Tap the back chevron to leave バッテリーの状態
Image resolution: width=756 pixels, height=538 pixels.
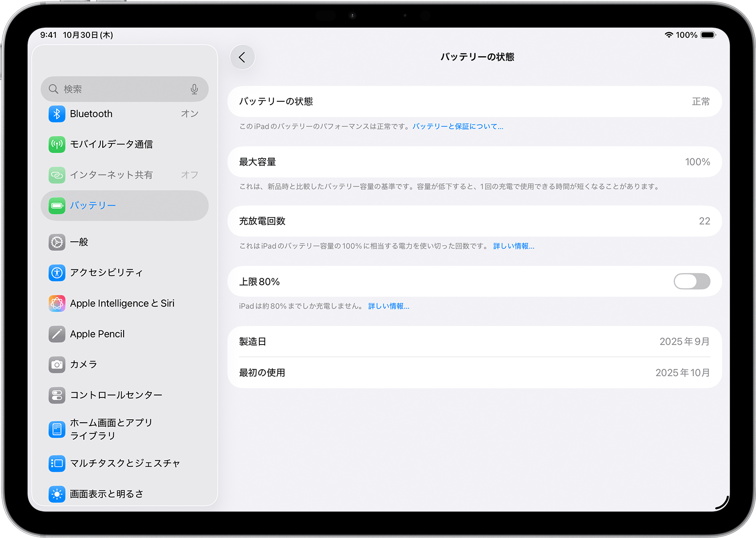point(242,57)
